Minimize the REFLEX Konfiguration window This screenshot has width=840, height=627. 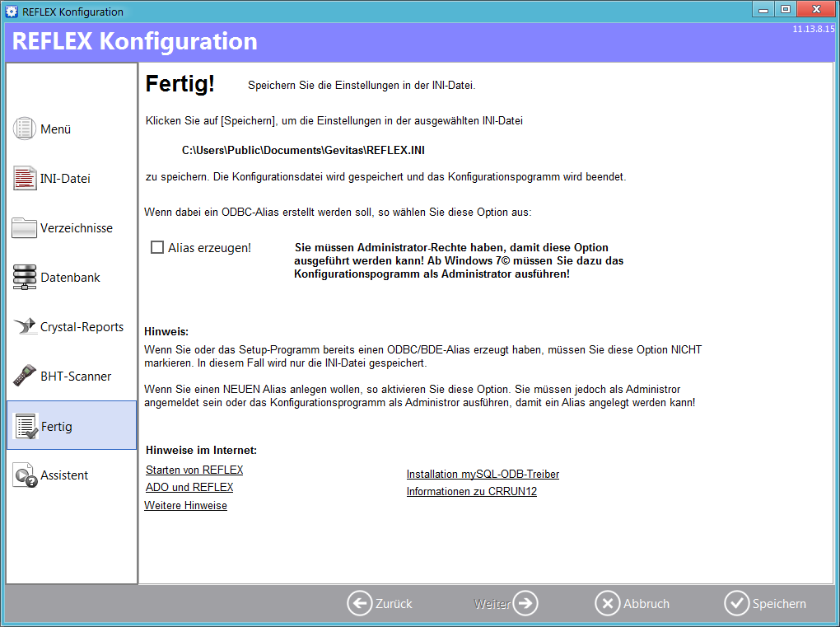click(763, 9)
